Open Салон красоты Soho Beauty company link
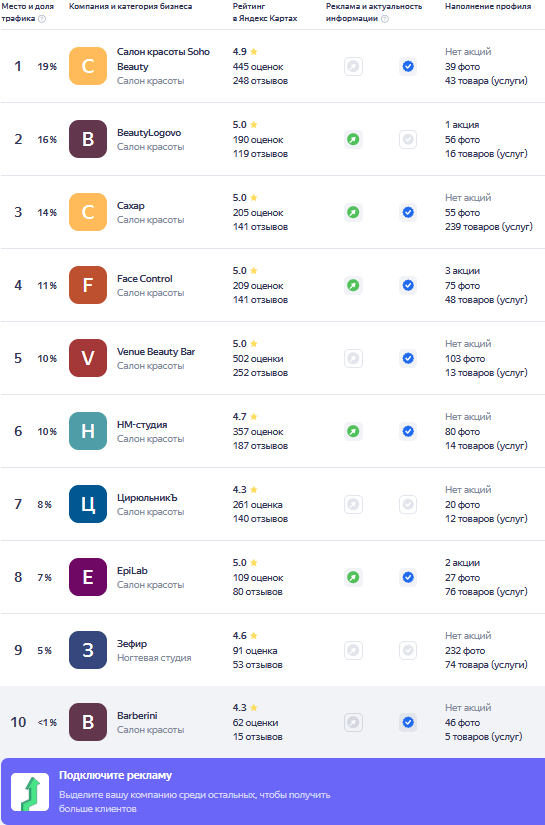Screen dimensions: 545x825 (163, 59)
